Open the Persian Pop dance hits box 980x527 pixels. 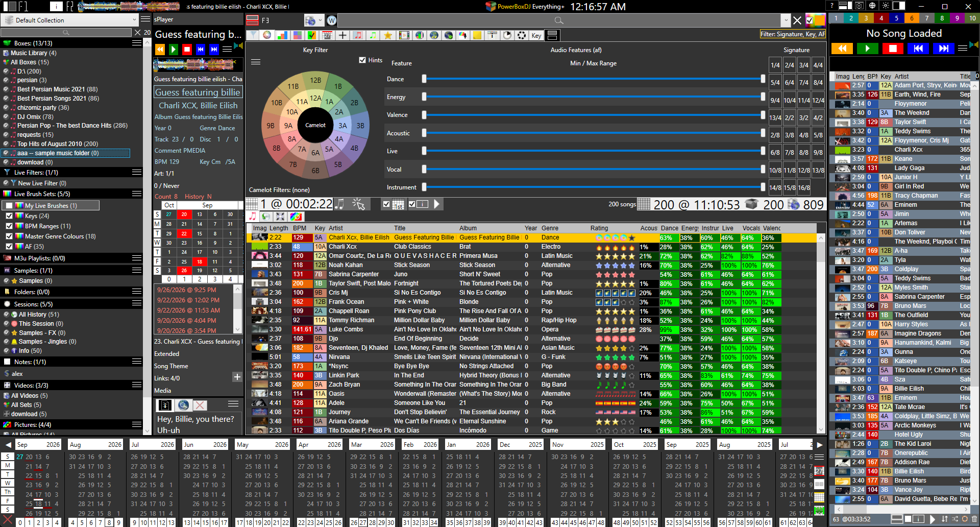click(x=72, y=126)
